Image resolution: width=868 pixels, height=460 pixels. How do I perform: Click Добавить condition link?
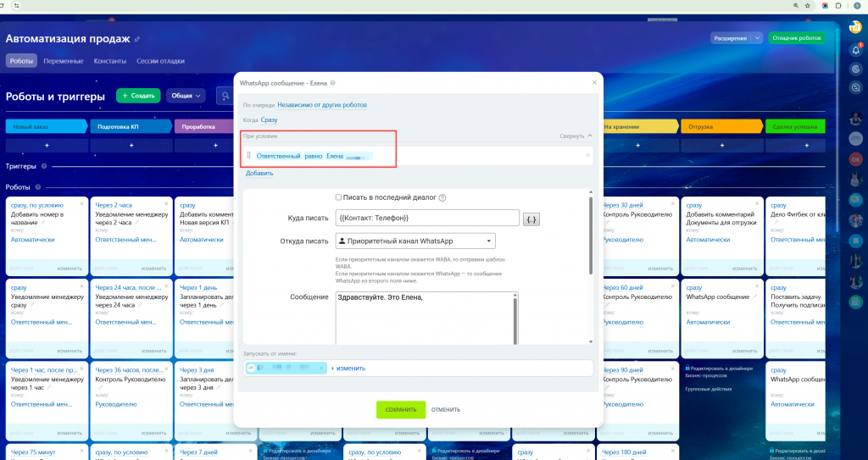click(259, 174)
